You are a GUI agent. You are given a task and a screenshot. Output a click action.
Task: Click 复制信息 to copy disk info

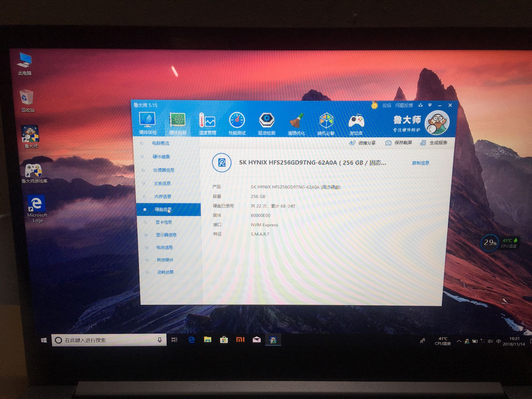coord(420,163)
